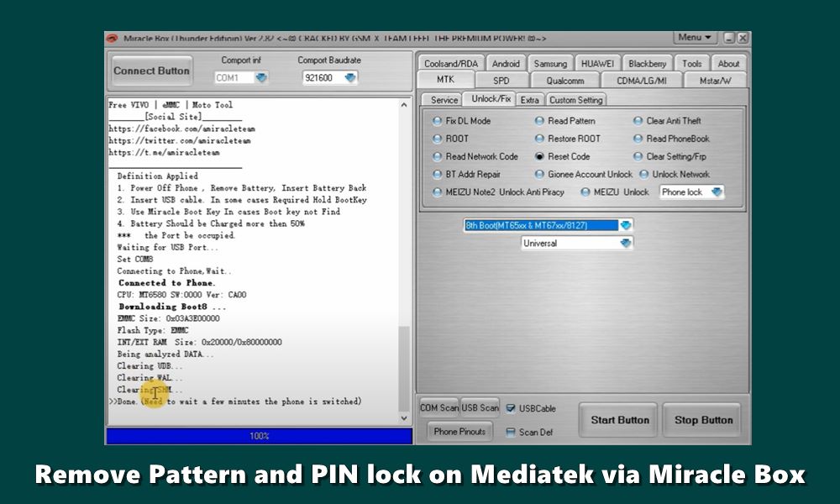The image size is (840, 504).
Task: Click the Connect Button
Action: point(151,71)
